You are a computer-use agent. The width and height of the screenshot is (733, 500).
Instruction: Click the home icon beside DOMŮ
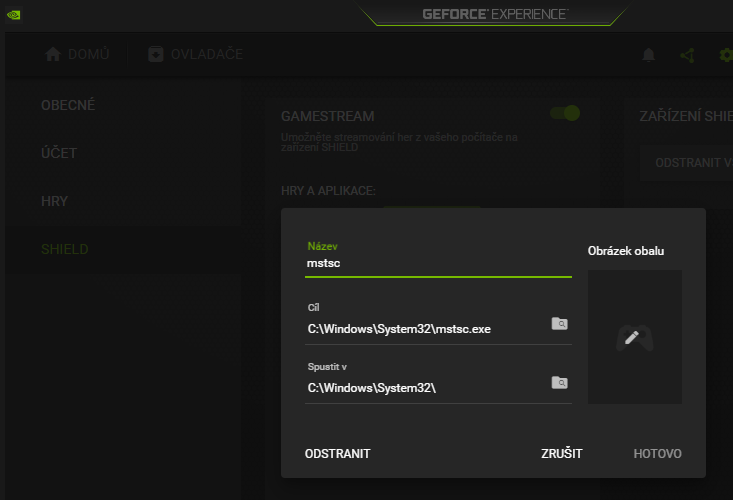coord(54,54)
